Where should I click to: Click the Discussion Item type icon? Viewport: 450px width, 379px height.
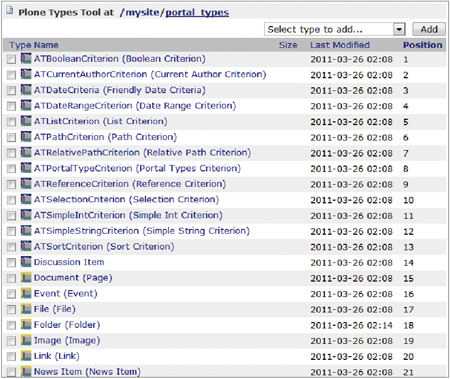(x=26, y=262)
